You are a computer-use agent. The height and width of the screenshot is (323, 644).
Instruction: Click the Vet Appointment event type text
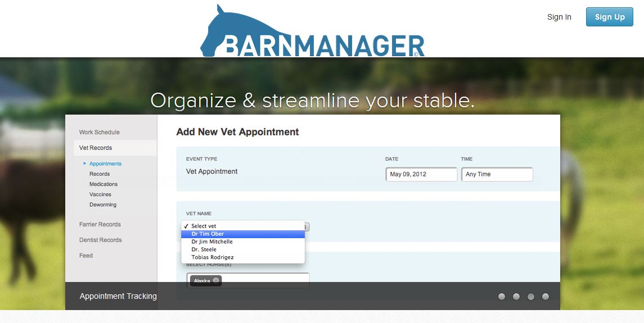pos(211,171)
